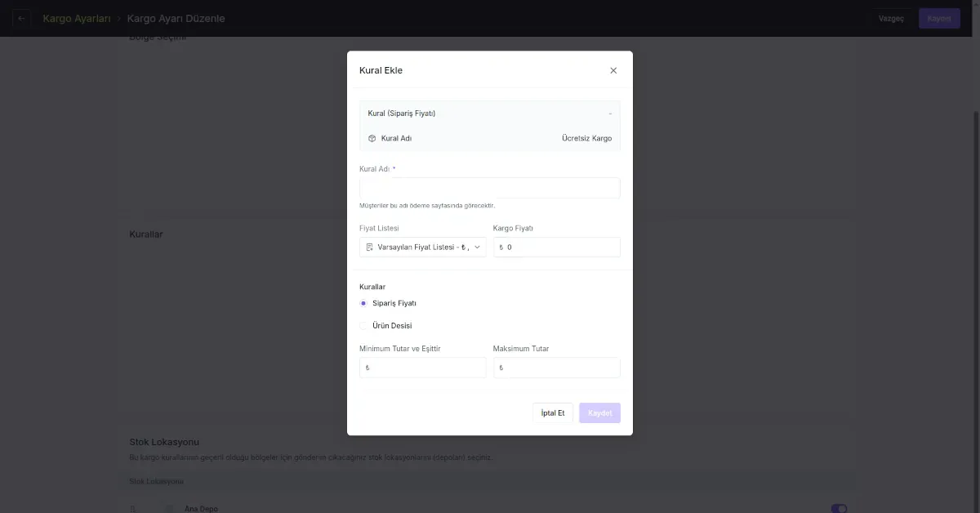Viewport: 980px width, 513px height.
Task: Click the chevron arrow of Fiyat Listesi
Action: 477,247
